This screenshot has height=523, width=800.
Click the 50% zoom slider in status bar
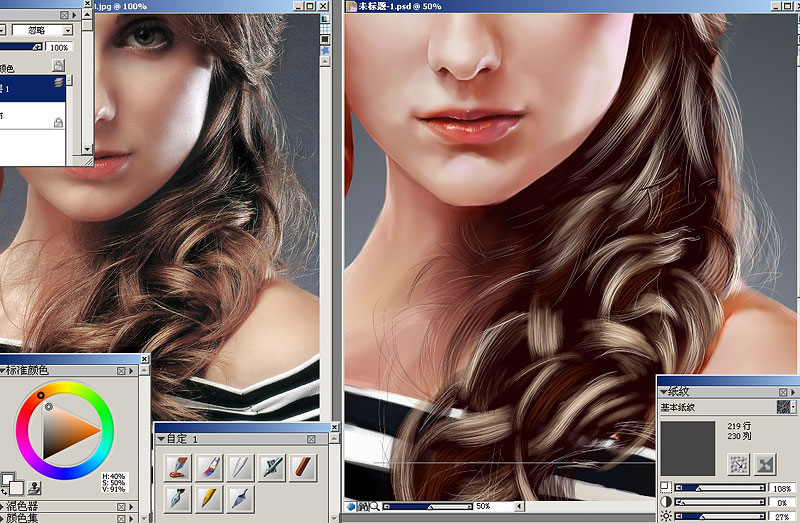point(428,506)
